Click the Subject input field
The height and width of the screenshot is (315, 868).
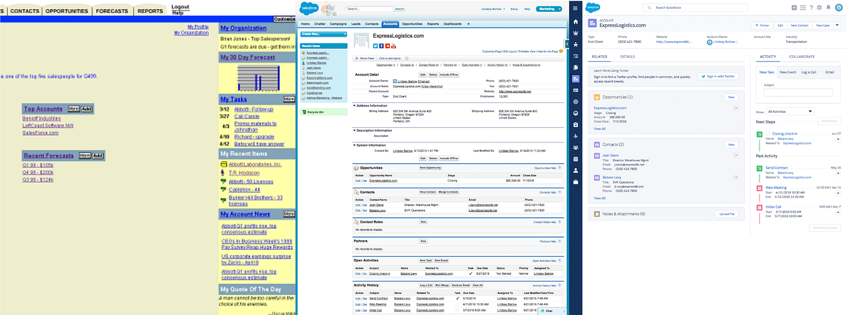point(798,92)
